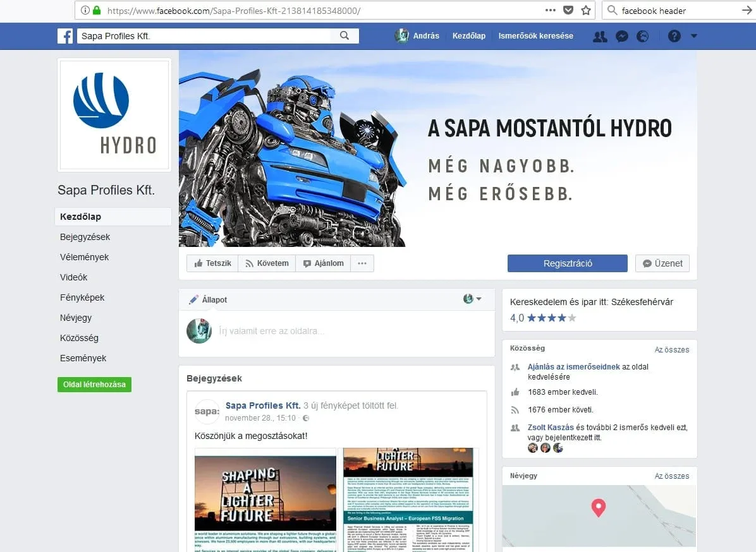
Task: Click the post public privacy globe icon
Action: pos(306,418)
